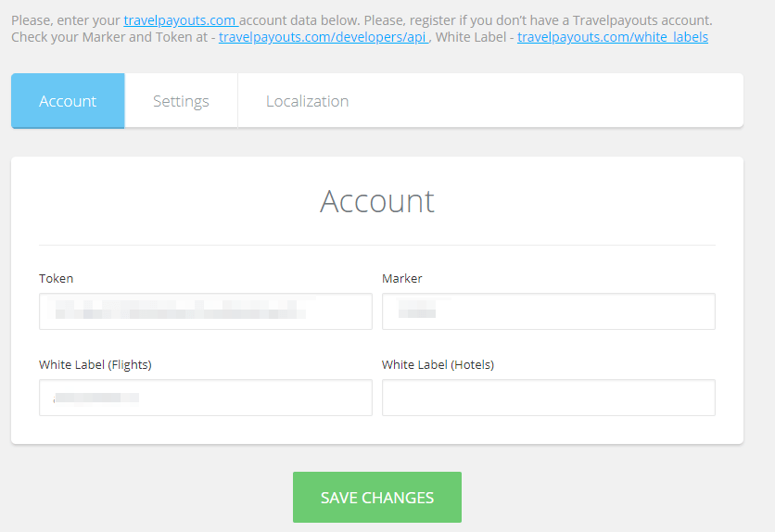Viewport: 775px width, 532px height.
Task: Open the travelpayouts.com link
Action: 181,20
